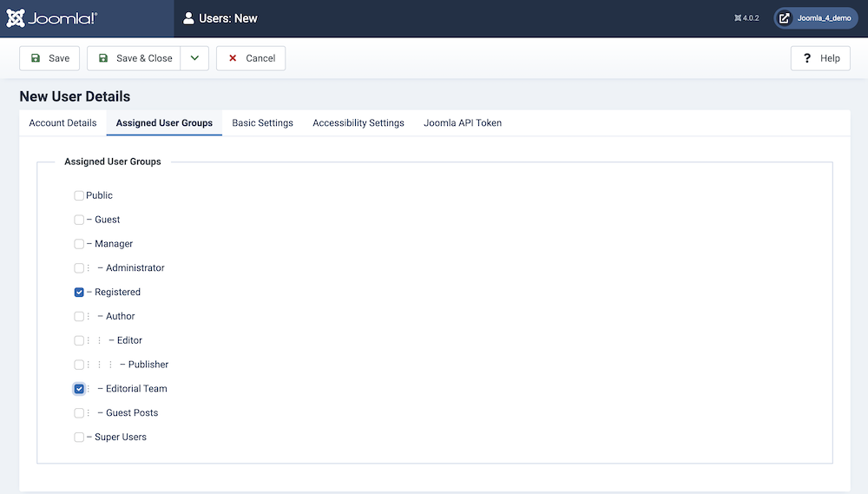Open the Joomla_4_demo site preview link

pyautogui.click(x=816, y=18)
